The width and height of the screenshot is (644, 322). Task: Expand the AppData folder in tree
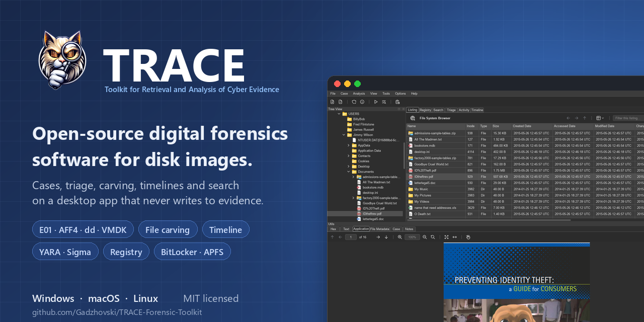(349, 145)
